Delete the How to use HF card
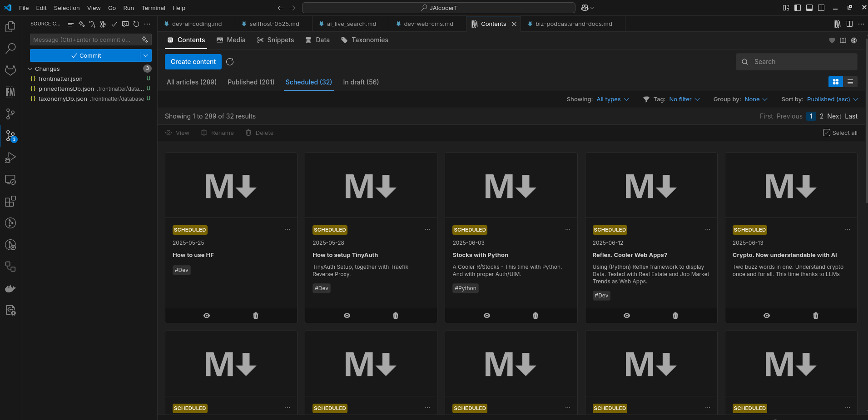The image size is (868, 420). click(256, 316)
